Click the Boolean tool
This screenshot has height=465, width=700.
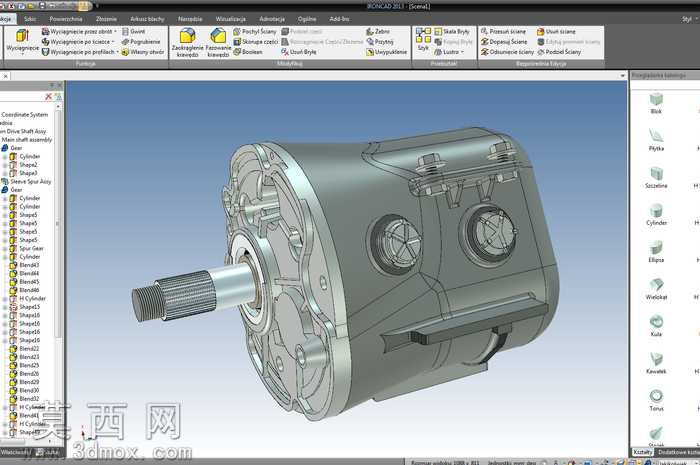pyautogui.click(x=248, y=52)
